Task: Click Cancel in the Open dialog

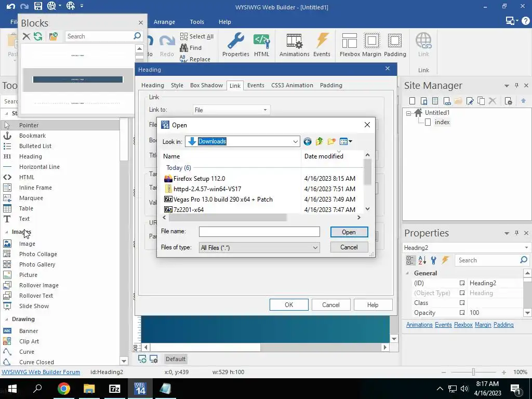Action: point(349,247)
